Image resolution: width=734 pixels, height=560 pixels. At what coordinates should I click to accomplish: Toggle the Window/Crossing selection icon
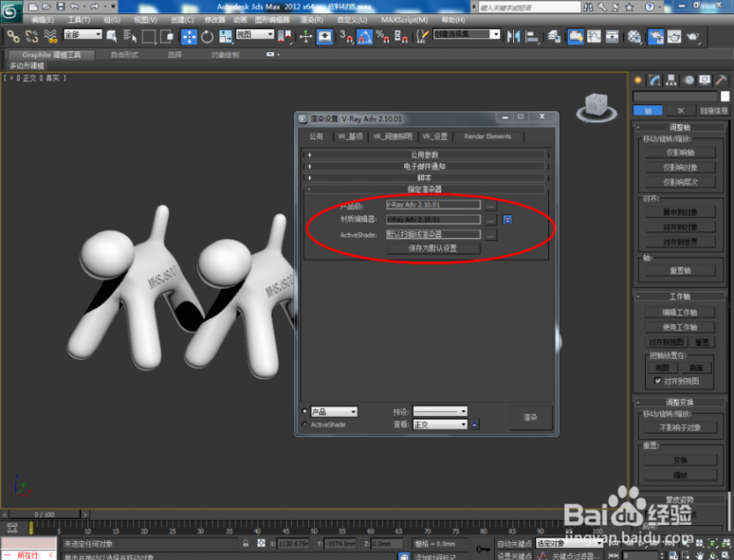click(166, 37)
